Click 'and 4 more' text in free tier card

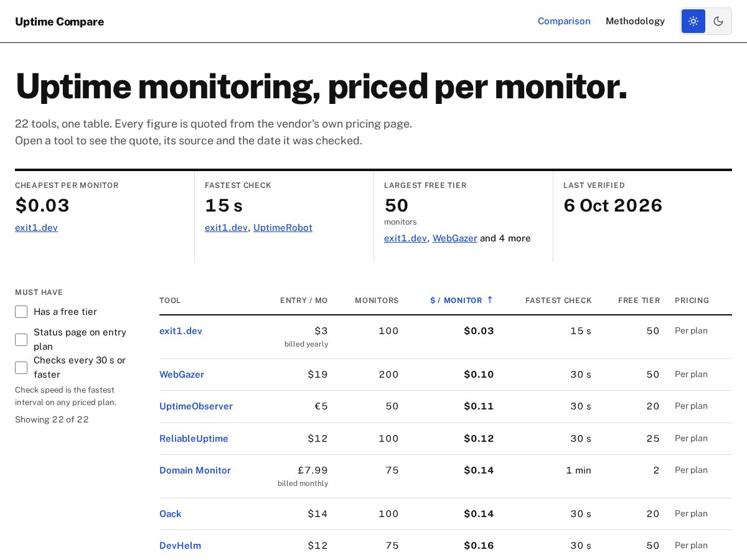pos(505,238)
